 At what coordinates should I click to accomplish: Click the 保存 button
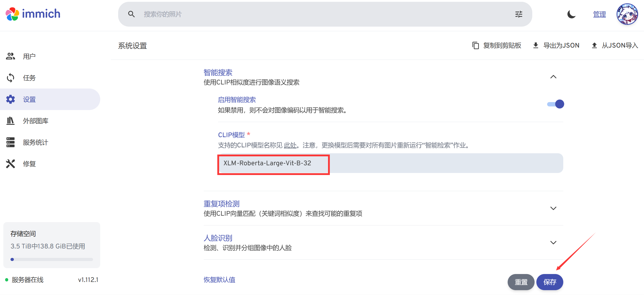tap(549, 282)
